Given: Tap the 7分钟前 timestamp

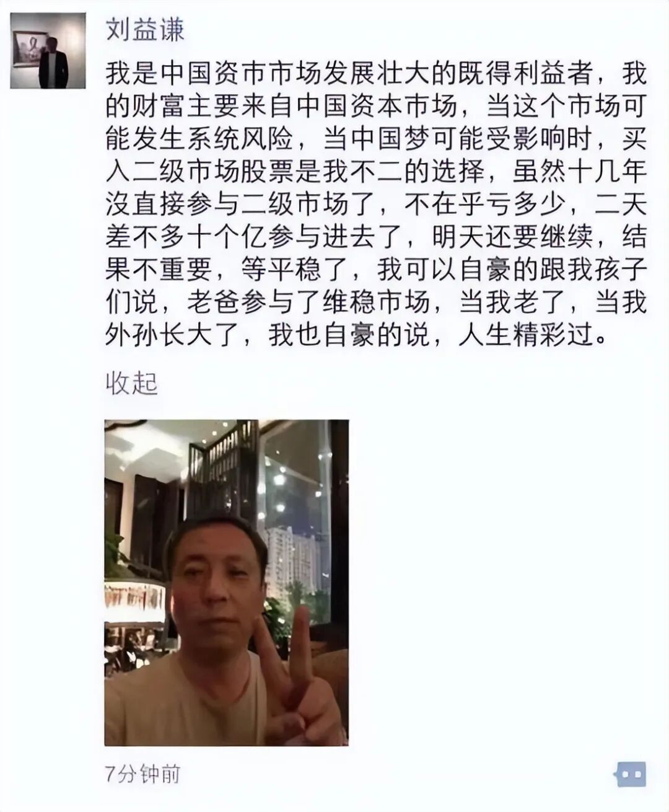Looking at the screenshot, I should coord(142,775).
